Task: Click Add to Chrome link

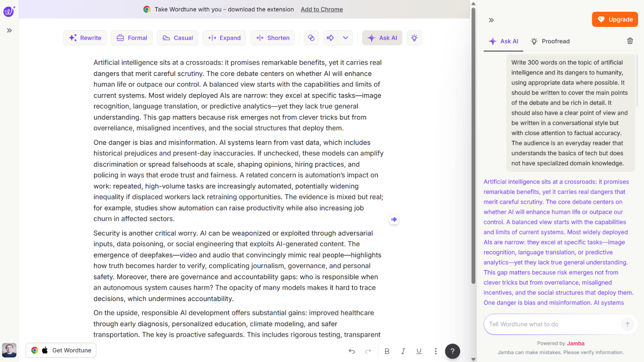Action: tap(322, 9)
